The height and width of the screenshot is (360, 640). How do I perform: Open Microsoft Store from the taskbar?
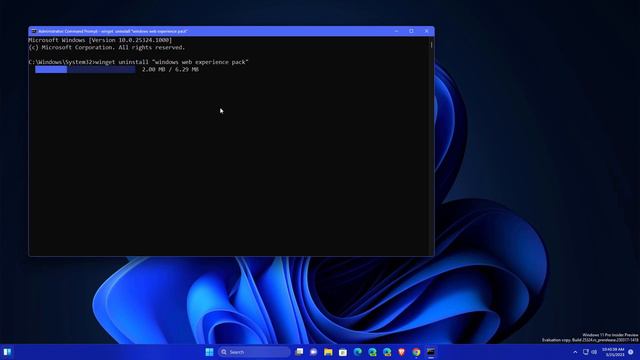343,352
